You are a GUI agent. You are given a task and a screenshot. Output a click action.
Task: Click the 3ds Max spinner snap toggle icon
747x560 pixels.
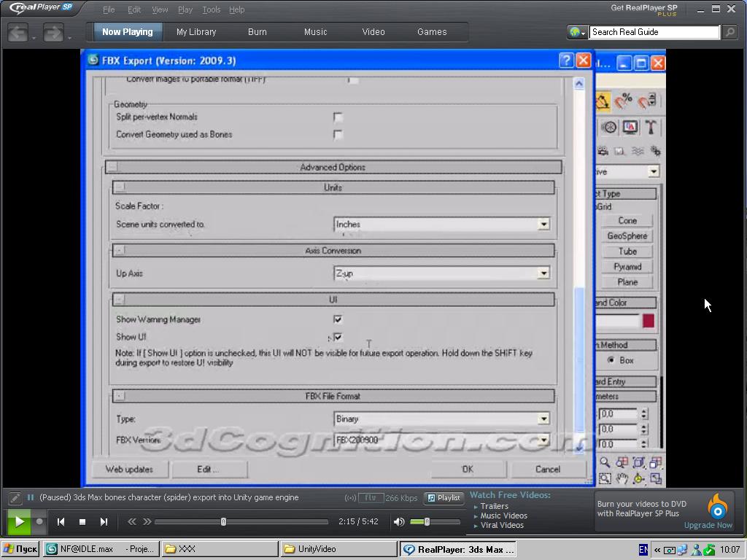649,101
